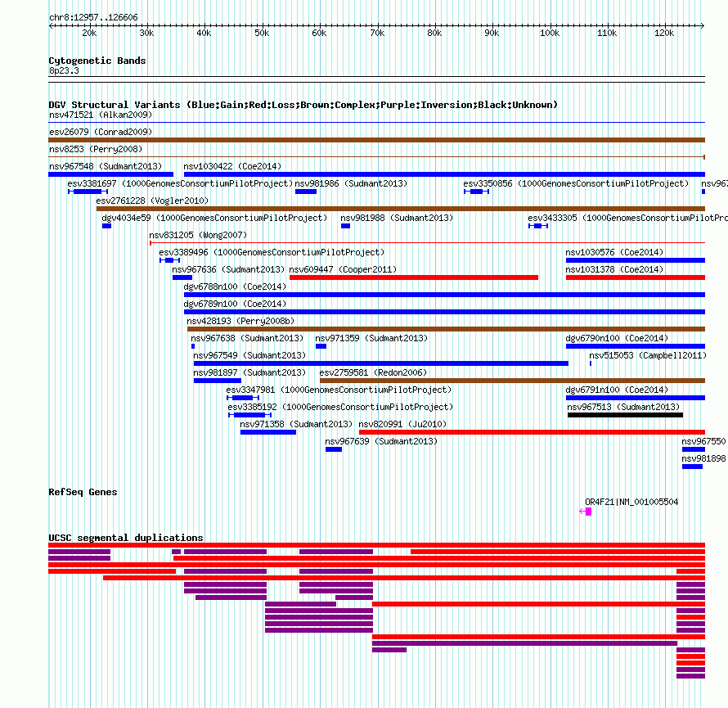
Task: Select the esv3389496 variant glyph
Action: (x=169, y=260)
